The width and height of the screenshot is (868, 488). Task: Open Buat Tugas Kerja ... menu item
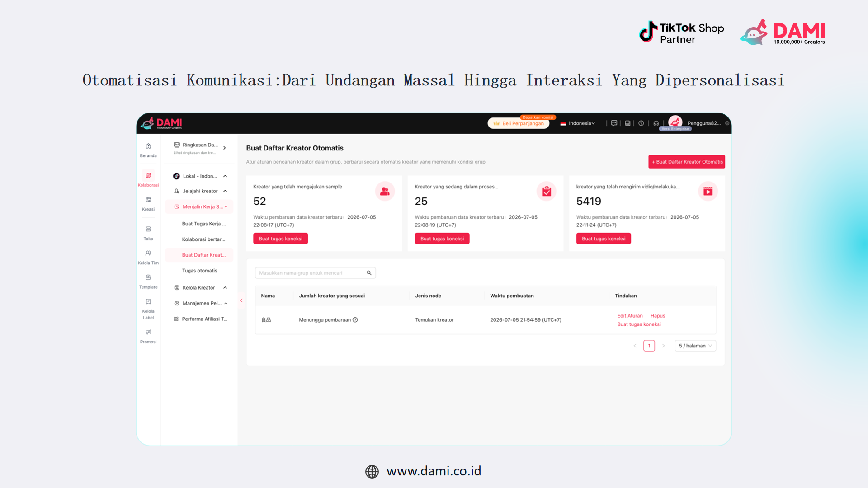point(204,224)
